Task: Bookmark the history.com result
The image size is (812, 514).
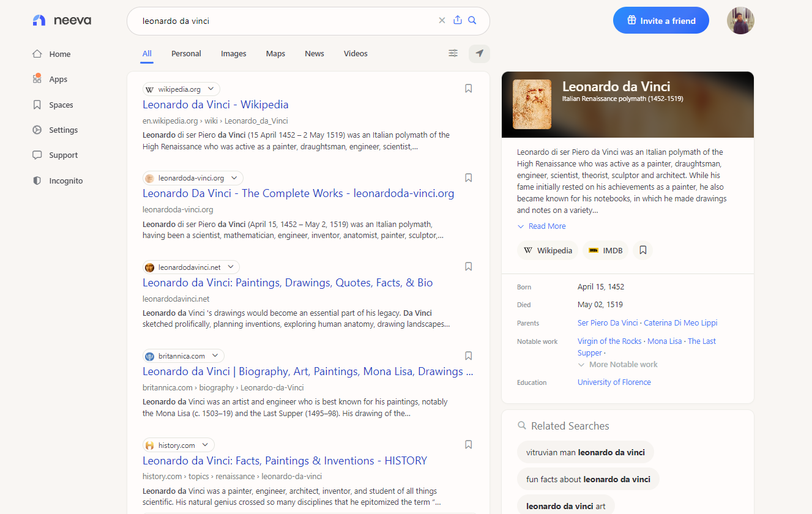Action: [x=468, y=444]
